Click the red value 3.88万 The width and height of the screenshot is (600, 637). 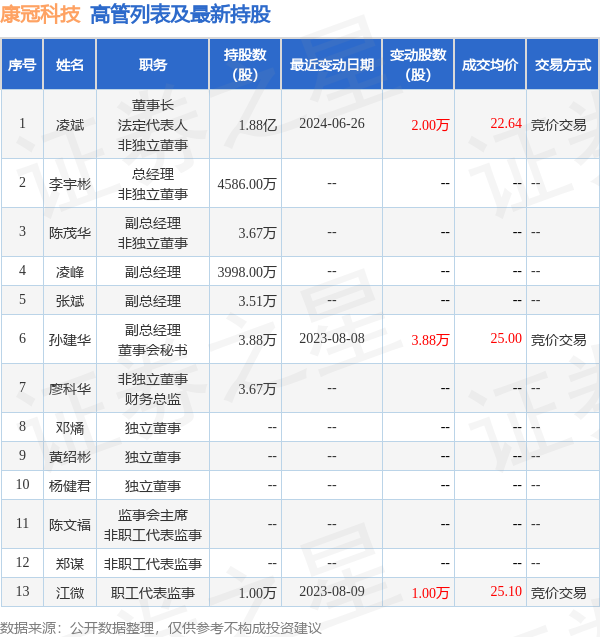click(x=430, y=340)
